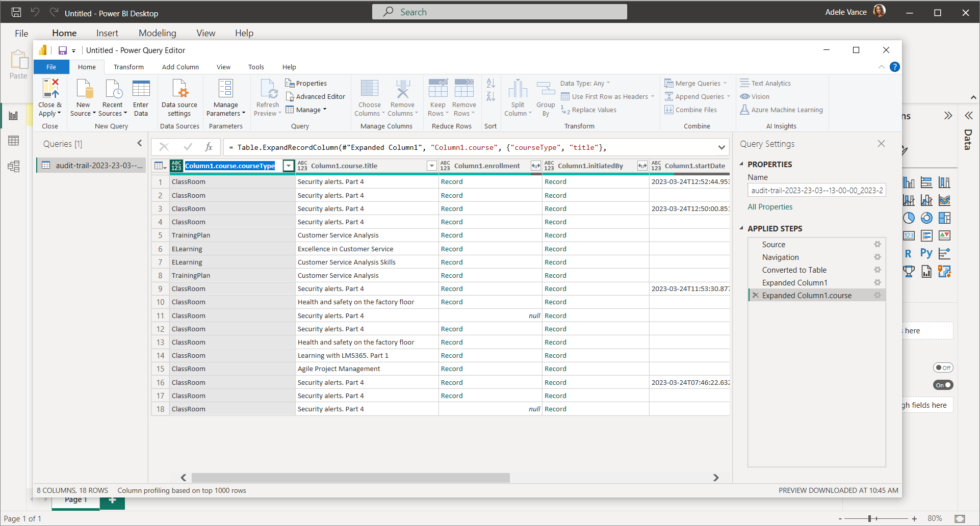Screen dimensions: 980x526
Task: Switch to Model view in Power BI Desktop
Action: click(14, 166)
